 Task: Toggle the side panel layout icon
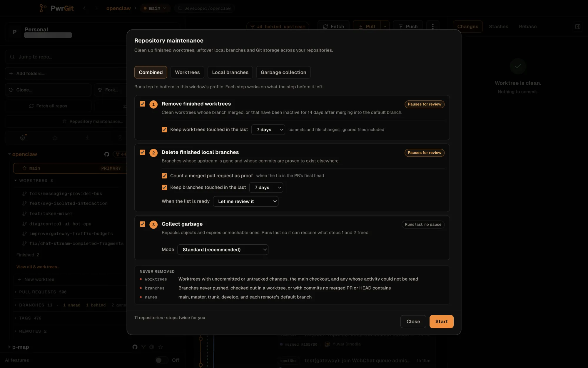(578, 26)
